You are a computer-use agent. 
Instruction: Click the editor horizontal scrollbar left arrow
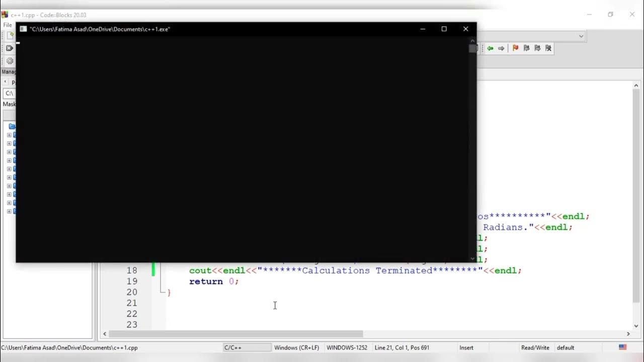pyautogui.click(x=105, y=334)
